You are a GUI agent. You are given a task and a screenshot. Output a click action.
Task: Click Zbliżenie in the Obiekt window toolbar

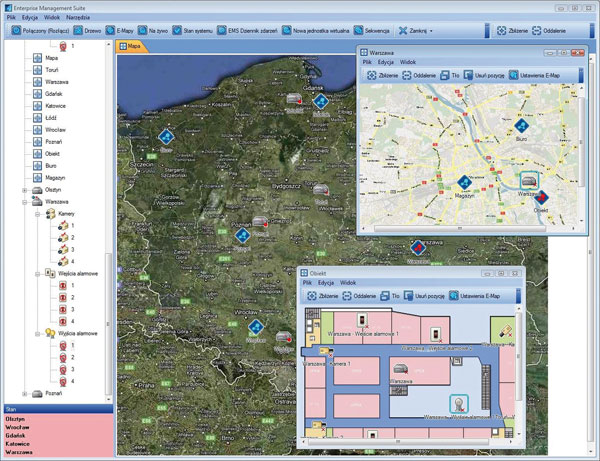(323, 296)
